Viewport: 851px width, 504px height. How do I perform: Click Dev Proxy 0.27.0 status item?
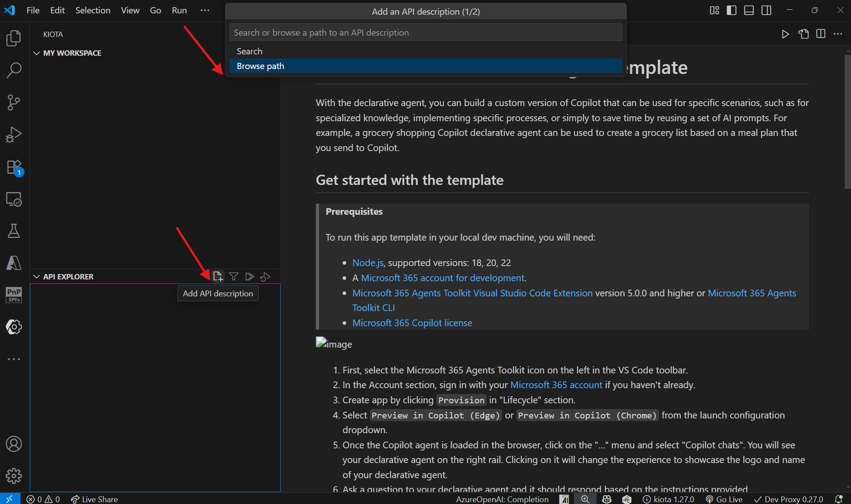789,499
